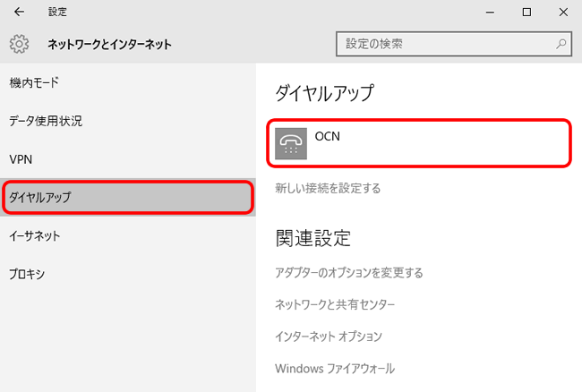
Task: Go to the VPN settings page
Action: click(20, 159)
